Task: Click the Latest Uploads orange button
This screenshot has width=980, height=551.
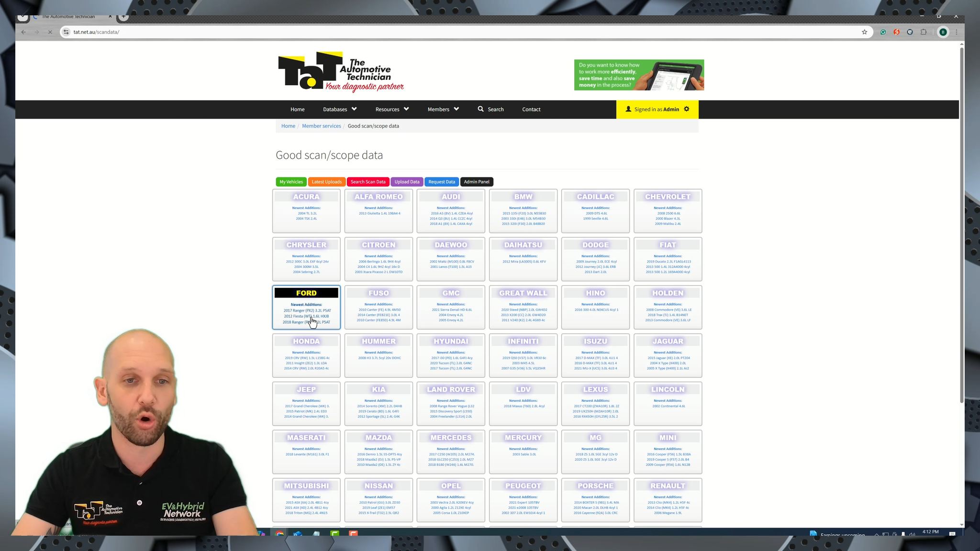Action: coord(326,182)
